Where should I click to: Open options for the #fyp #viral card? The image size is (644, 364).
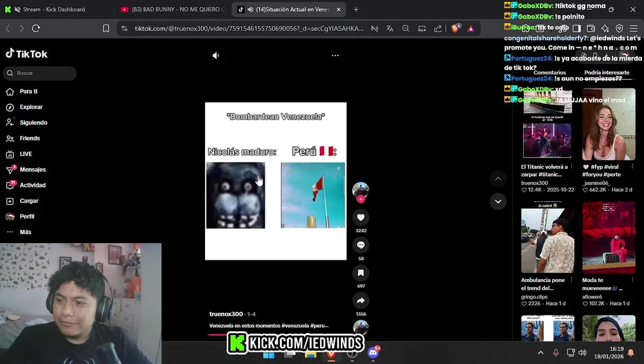point(632,166)
